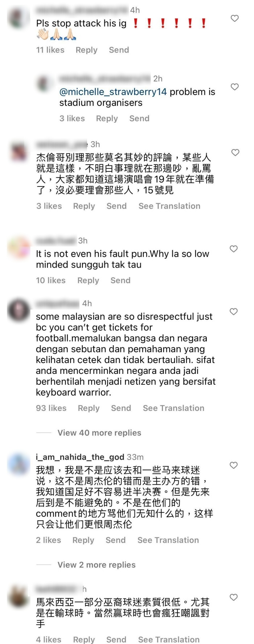Like i_am_nahida_the_god's comment
This screenshot has width=254, height=644.
(234, 465)
